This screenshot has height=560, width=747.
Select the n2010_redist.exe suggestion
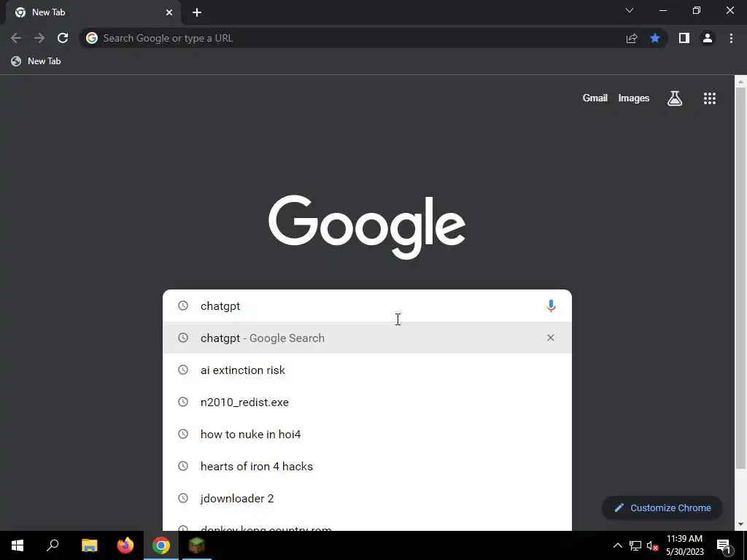(367, 402)
